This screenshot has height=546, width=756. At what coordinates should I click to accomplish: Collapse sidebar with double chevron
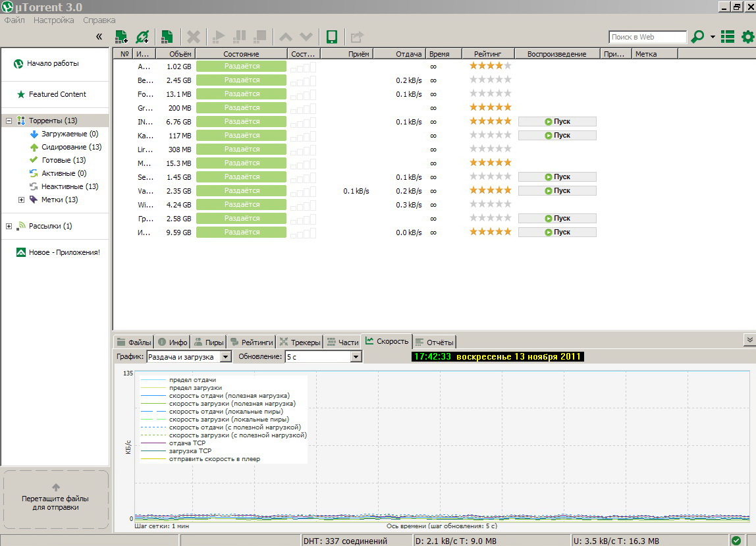[x=99, y=37]
